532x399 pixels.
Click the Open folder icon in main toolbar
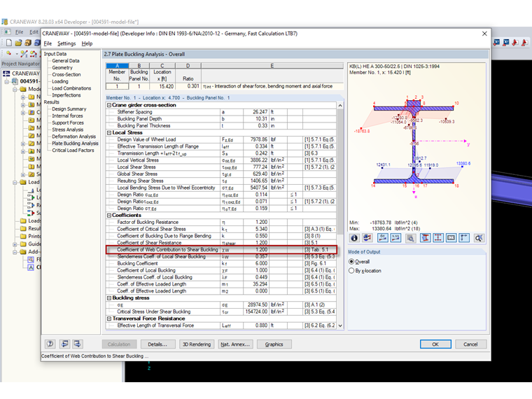coord(18,43)
